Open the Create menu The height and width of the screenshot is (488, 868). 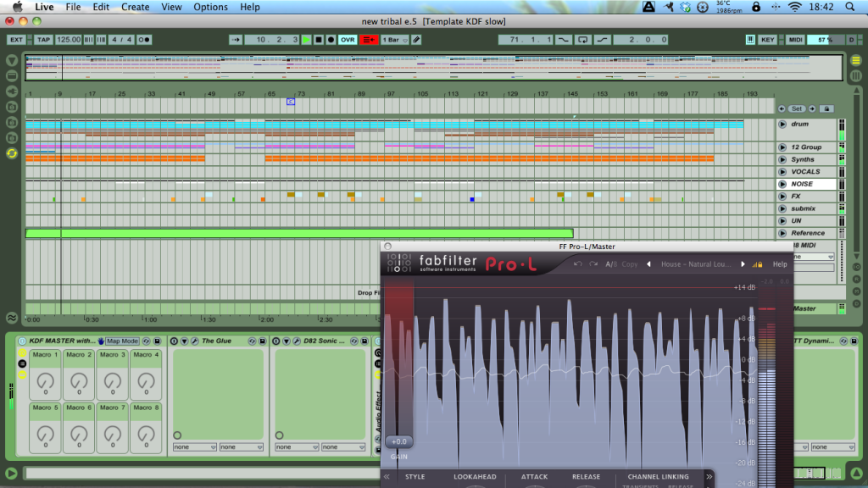click(x=135, y=7)
